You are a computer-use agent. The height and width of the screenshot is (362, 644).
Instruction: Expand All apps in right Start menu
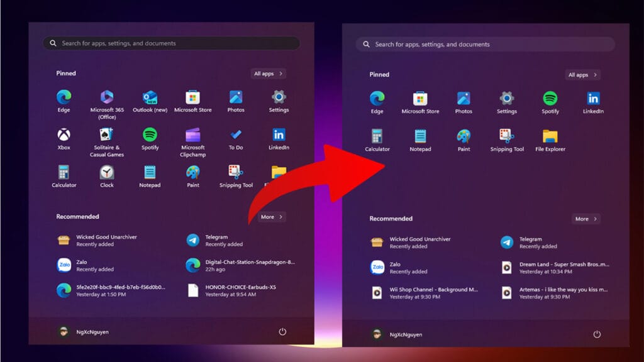582,75
